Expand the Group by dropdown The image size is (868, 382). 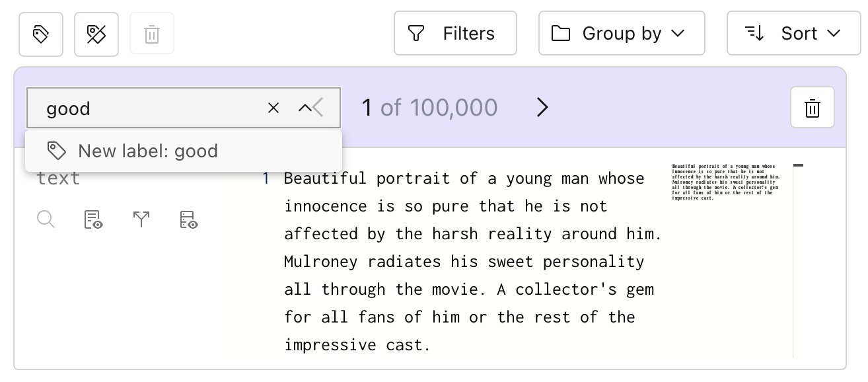click(x=622, y=33)
